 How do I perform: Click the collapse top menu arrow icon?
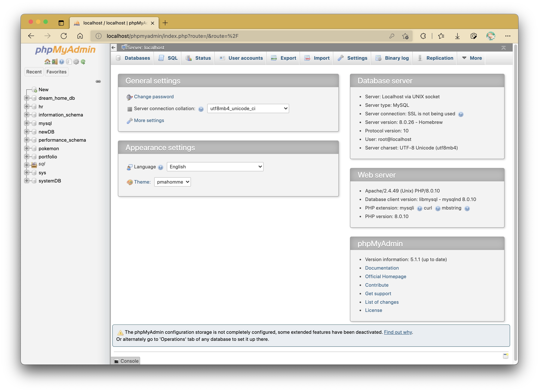[503, 48]
